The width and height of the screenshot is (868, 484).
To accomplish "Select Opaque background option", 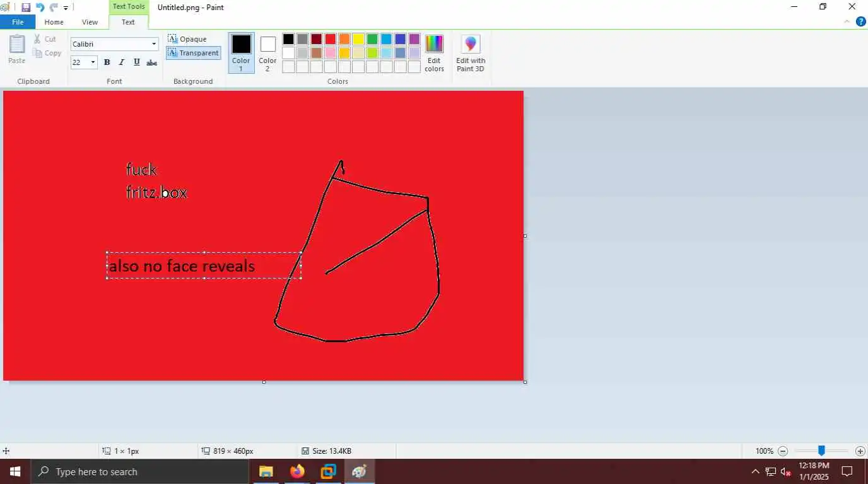I will pos(187,39).
